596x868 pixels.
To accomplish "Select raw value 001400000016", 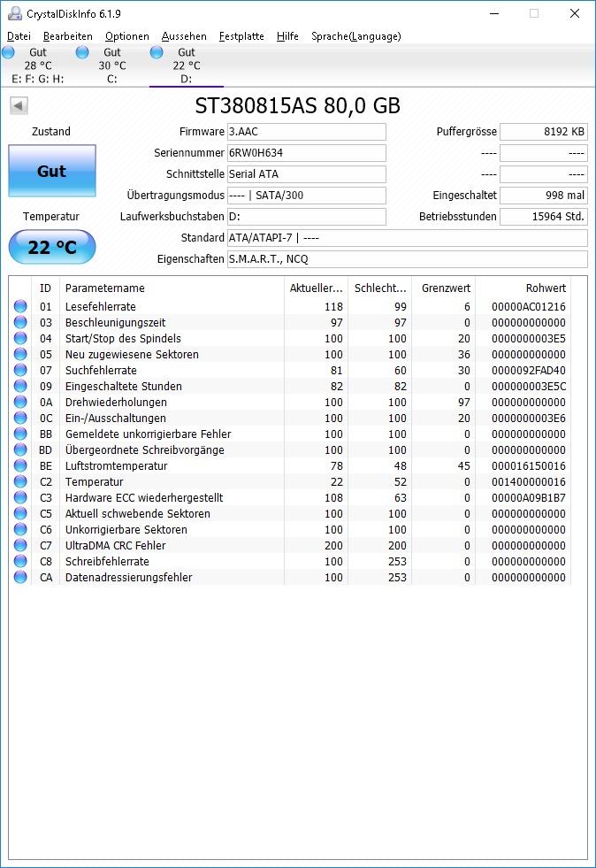I will (529, 481).
